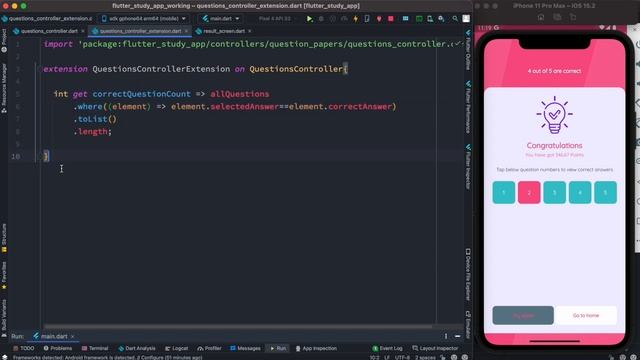
Task: Tap the Go to home button
Action: (x=586, y=316)
